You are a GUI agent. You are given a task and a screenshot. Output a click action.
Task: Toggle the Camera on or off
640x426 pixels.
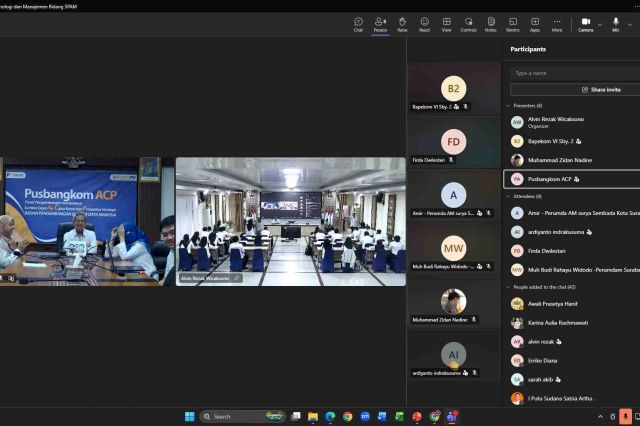click(585, 24)
